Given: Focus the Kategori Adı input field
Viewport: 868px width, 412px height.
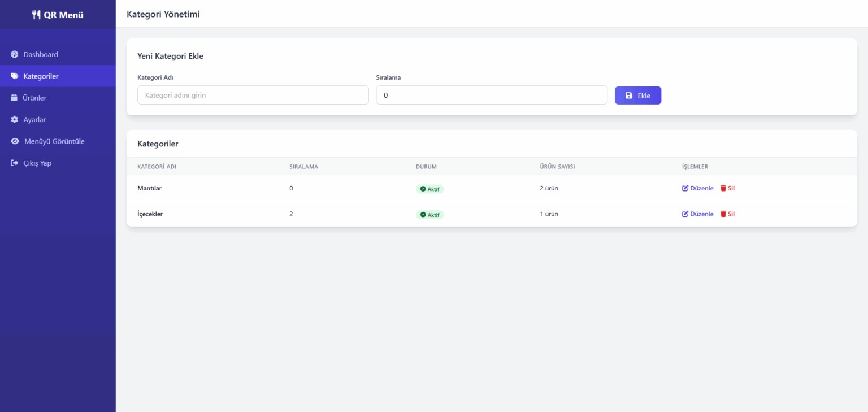Looking at the screenshot, I should 253,96.
